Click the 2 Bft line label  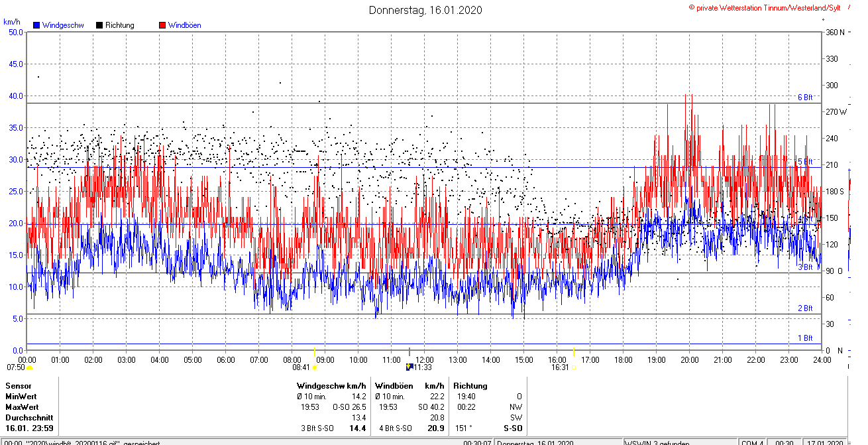pos(805,308)
